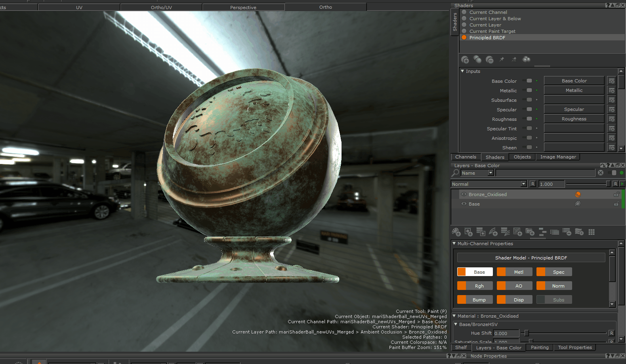Screen dimensions: 626x364
Task: Click the AO channel button
Action: pos(515,286)
